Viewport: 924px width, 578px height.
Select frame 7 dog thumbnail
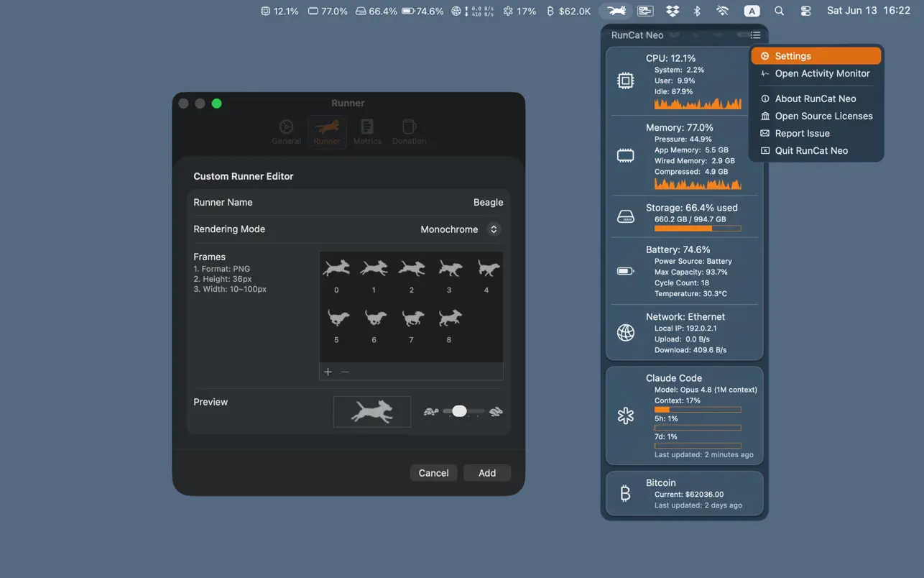click(x=412, y=318)
